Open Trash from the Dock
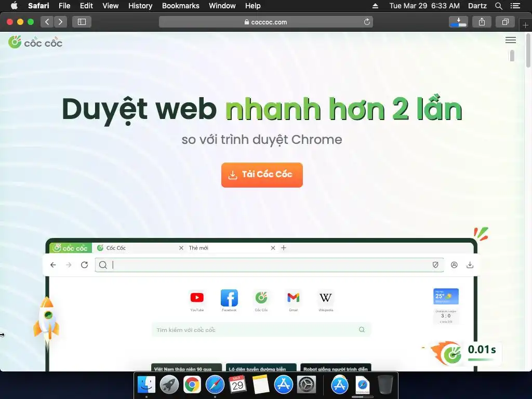532x399 pixels. 385,384
